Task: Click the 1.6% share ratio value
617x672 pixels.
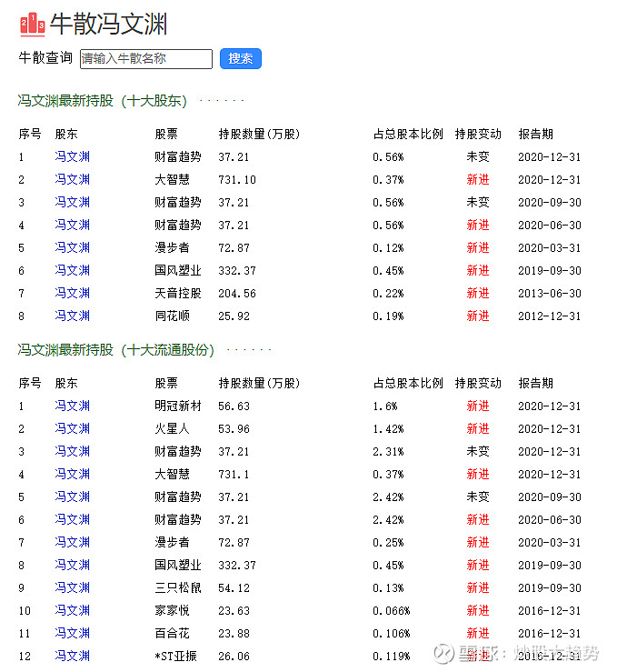Action: [x=385, y=406]
